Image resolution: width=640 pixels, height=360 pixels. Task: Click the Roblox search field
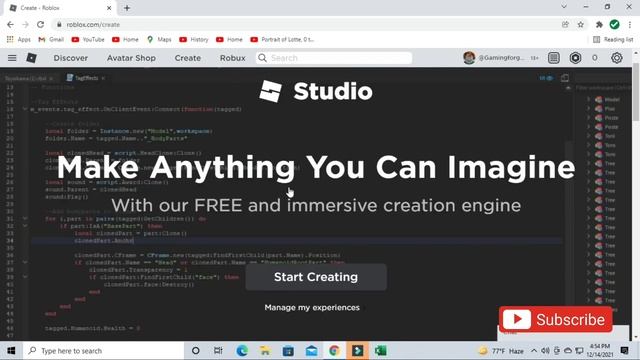click(x=334, y=58)
